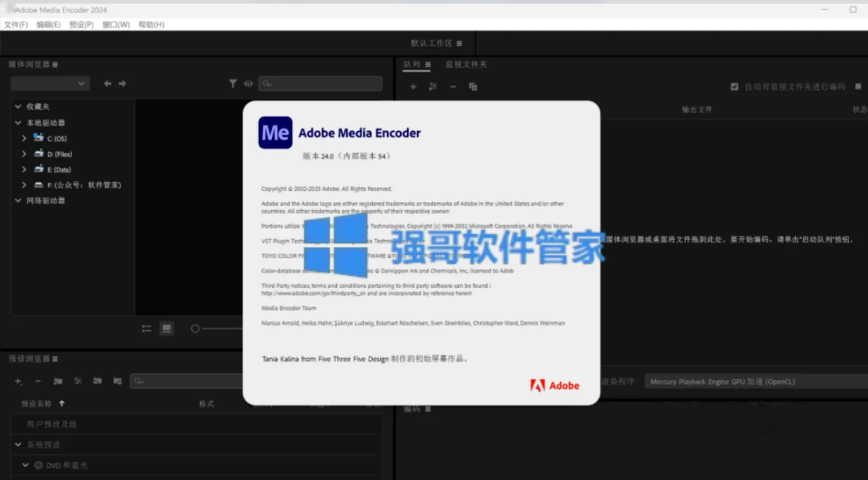868x480 pixels.
Task: Collapse the 收藏夹 tree node
Action: [x=18, y=107]
